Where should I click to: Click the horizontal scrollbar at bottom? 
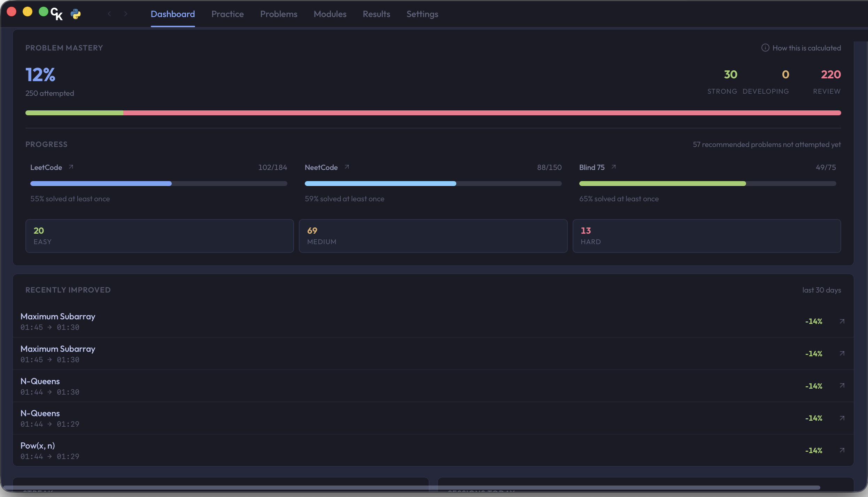pyautogui.click(x=411, y=488)
